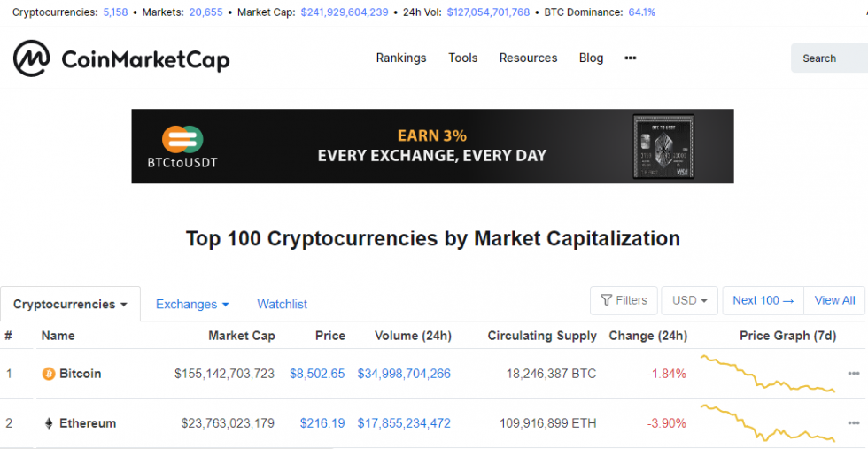Screen dimensions: 868x449
Task: Open the Tools menu
Action: (x=462, y=58)
